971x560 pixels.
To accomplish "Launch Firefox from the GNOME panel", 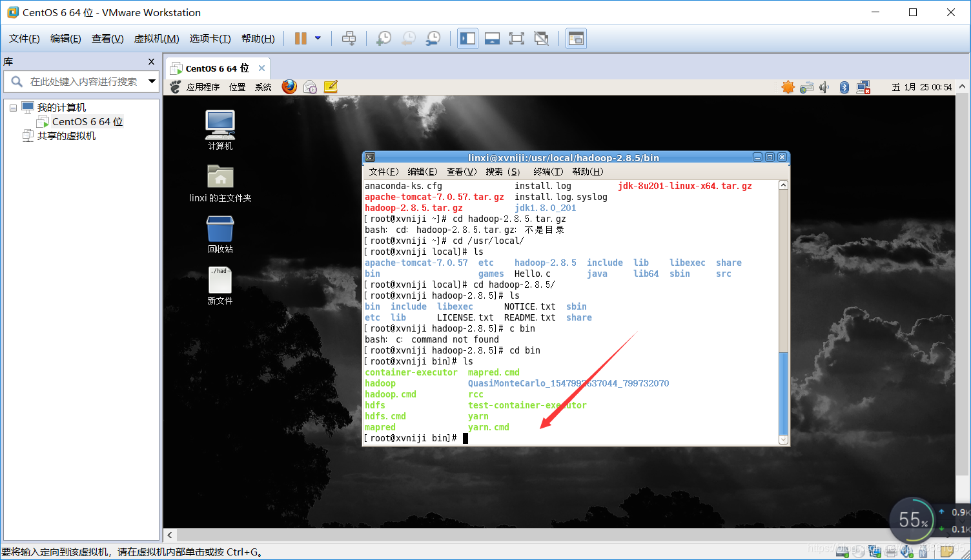I will (289, 86).
